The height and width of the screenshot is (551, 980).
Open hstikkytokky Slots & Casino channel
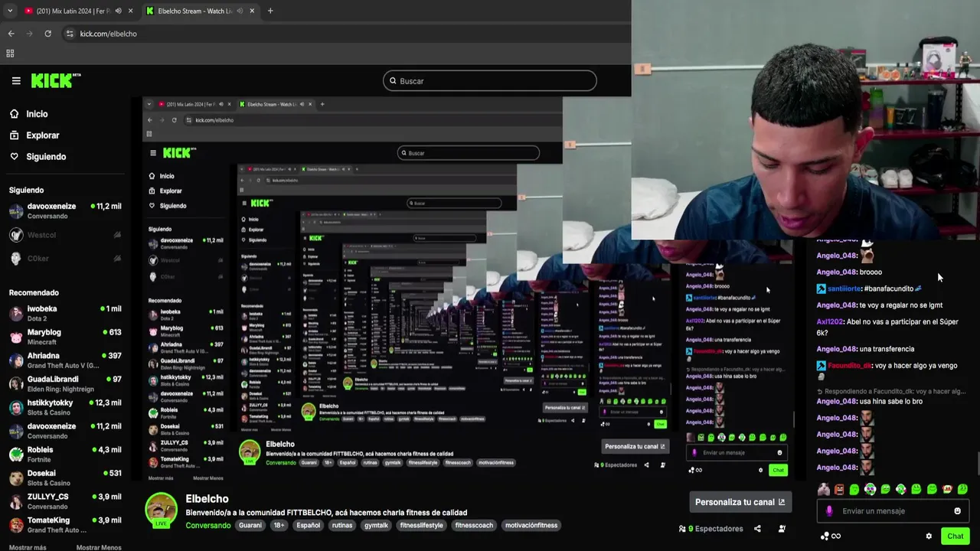(65, 407)
